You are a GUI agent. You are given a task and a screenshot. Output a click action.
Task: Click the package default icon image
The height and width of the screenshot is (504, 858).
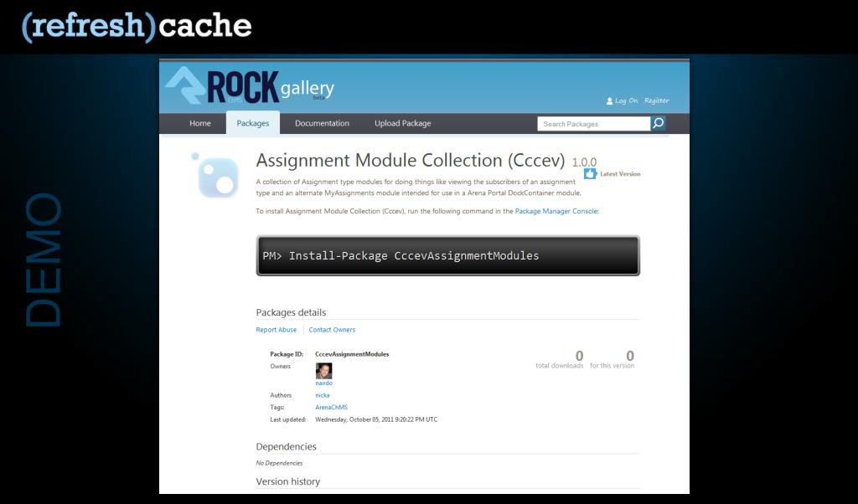click(x=215, y=176)
